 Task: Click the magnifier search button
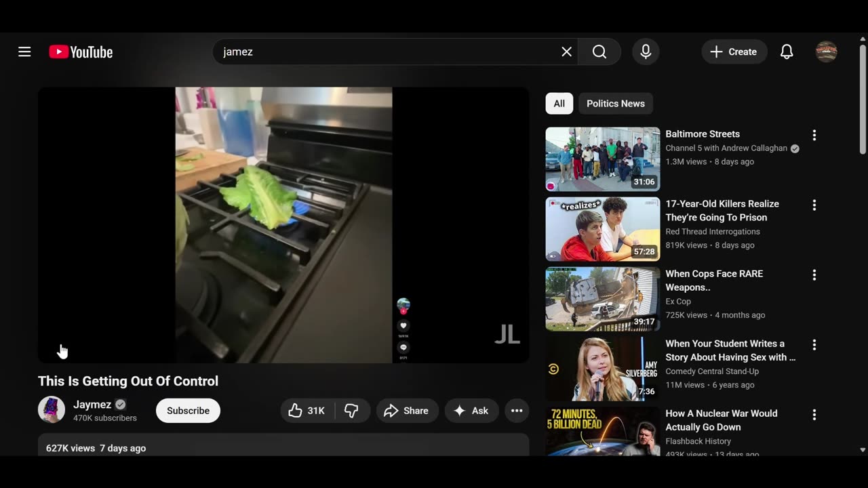pos(599,52)
